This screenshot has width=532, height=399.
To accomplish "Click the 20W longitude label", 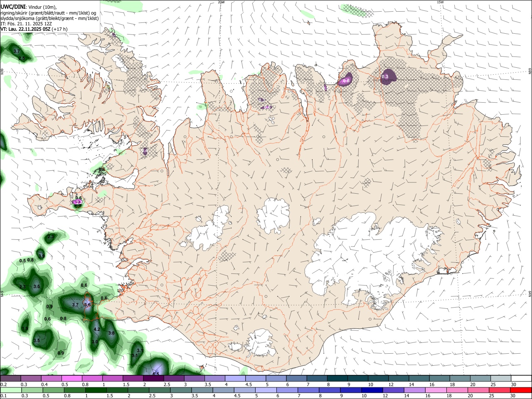I will click(x=221, y=2).
